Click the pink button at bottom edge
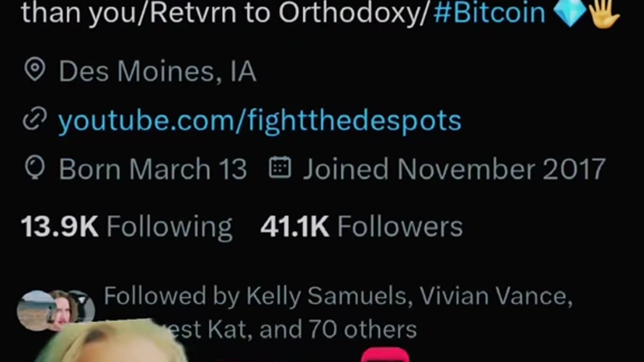The height and width of the screenshot is (362, 644). [385, 355]
